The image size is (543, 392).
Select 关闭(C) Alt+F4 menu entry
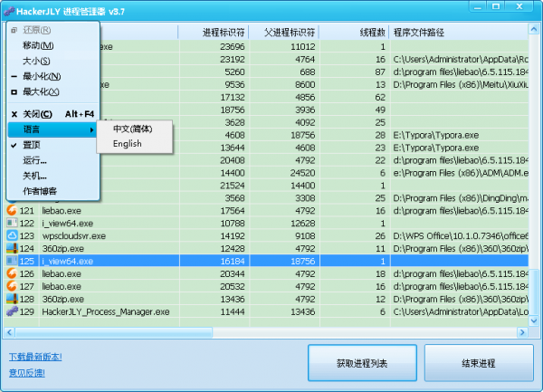(53, 114)
